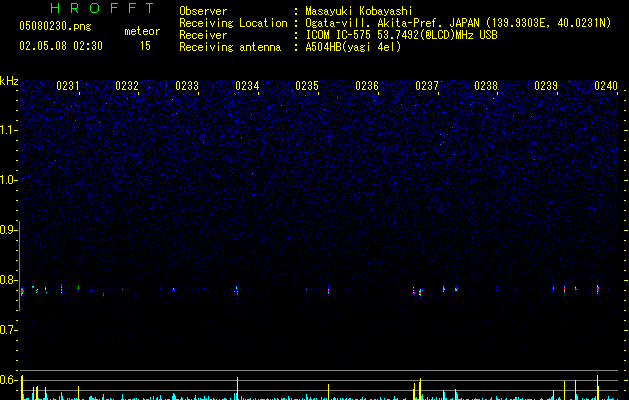Click the 0235 time marker
The width and height of the screenshot is (629, 400).
click(307, 86)
